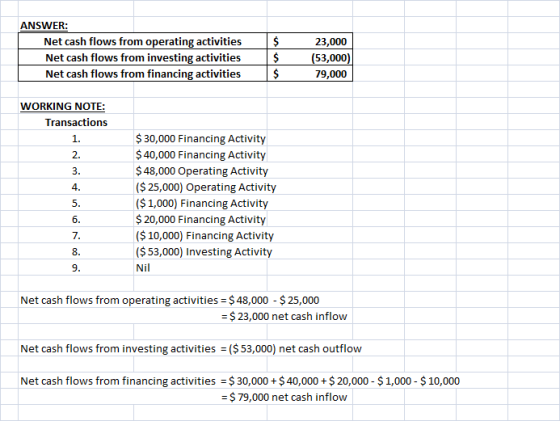Select 'Net cash flows from operating activities' table cell
Screen dimensions: 560x421
[x=142, y=41]
